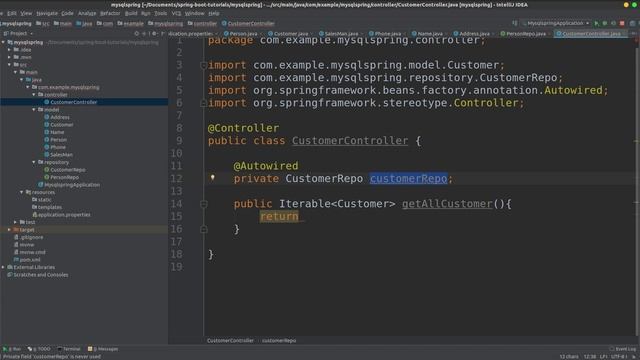
Task: Click the PersonRepo interface icon in tree
Action: pos(47,177)
